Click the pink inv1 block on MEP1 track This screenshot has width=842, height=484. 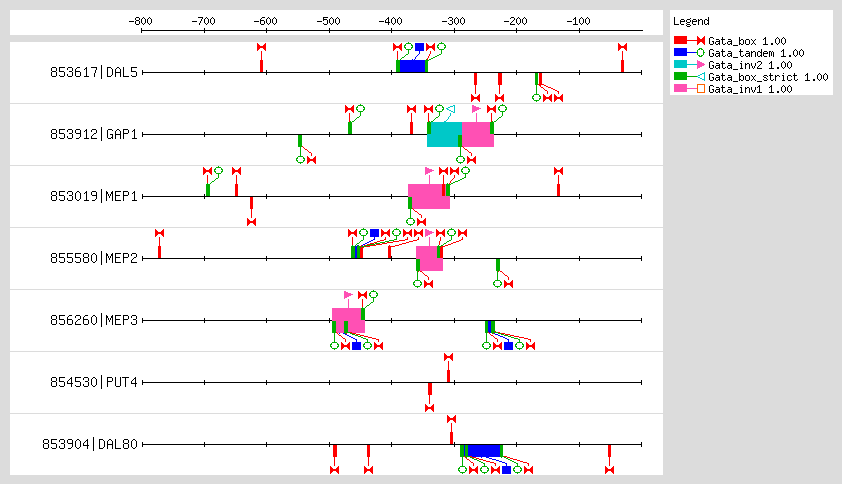[x=427, y=196]
